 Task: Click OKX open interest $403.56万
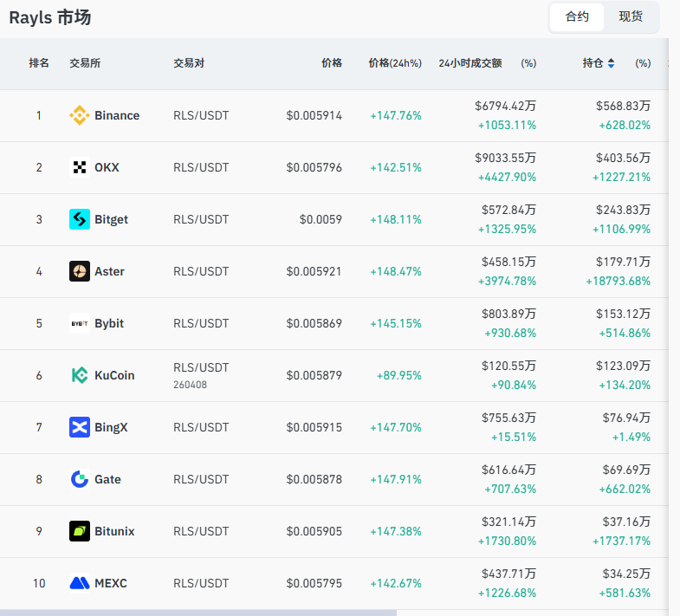coord(623,158)
